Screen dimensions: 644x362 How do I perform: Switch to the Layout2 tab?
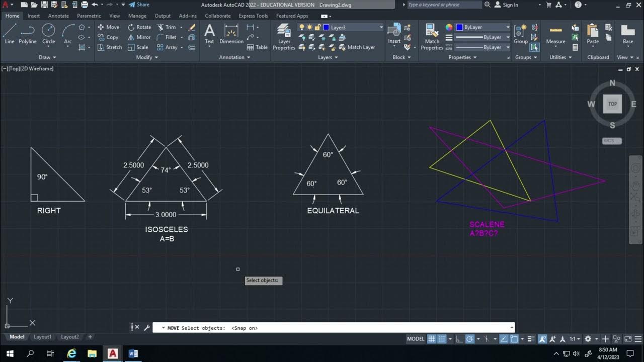point(70,337)
